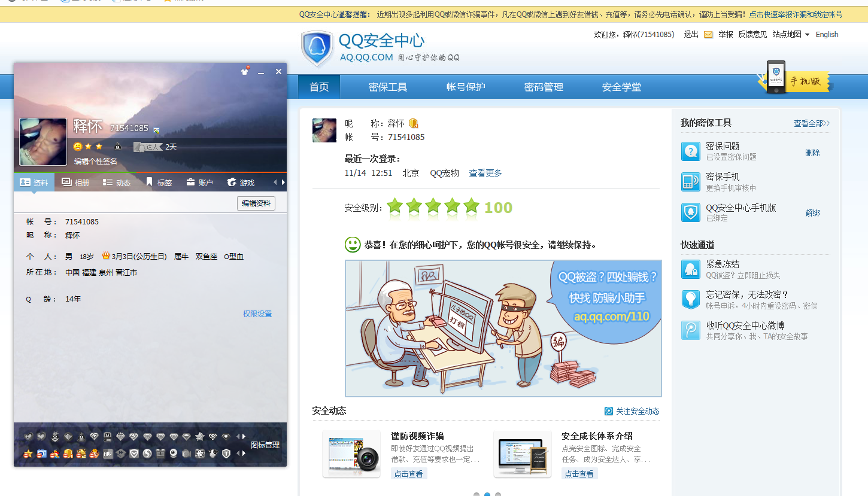
Task: Click 删除 next to 密保问题
Action: coord(812,153)
